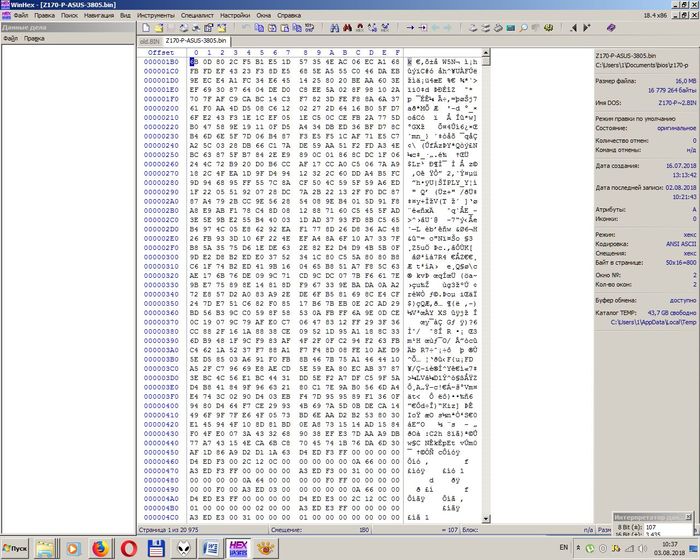Screen dimensions: 700x560
Task: Launch Firefox from the taskbar
Action: [x=100, y=548]
